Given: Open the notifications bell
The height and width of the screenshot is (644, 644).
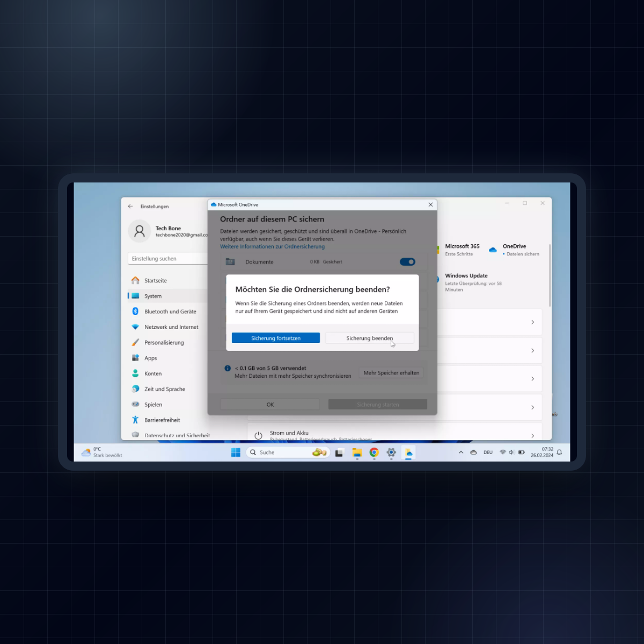Looking at the screenshot, I should 559,452.
